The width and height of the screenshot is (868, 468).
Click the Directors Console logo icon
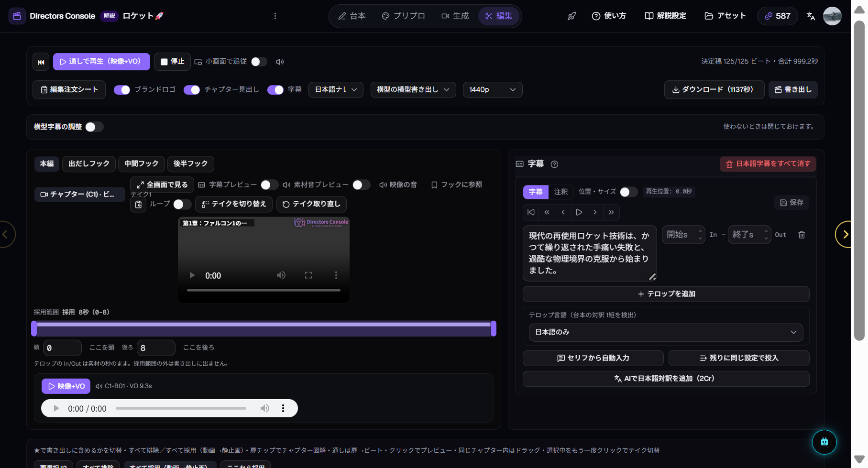coord(17,16)
